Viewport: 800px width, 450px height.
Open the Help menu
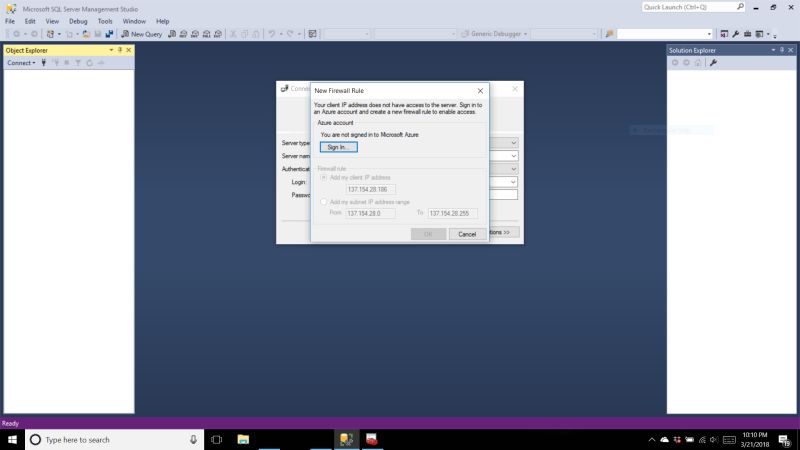(162, 21)
